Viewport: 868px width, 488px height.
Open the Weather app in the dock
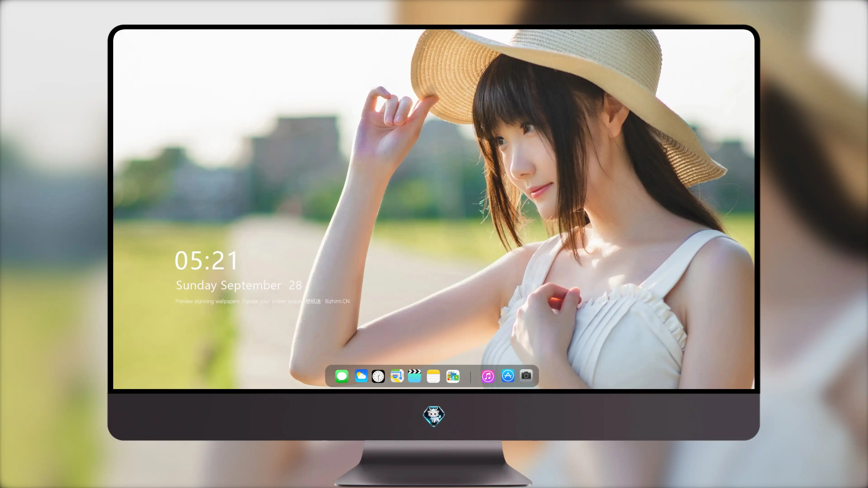(361, 376)
